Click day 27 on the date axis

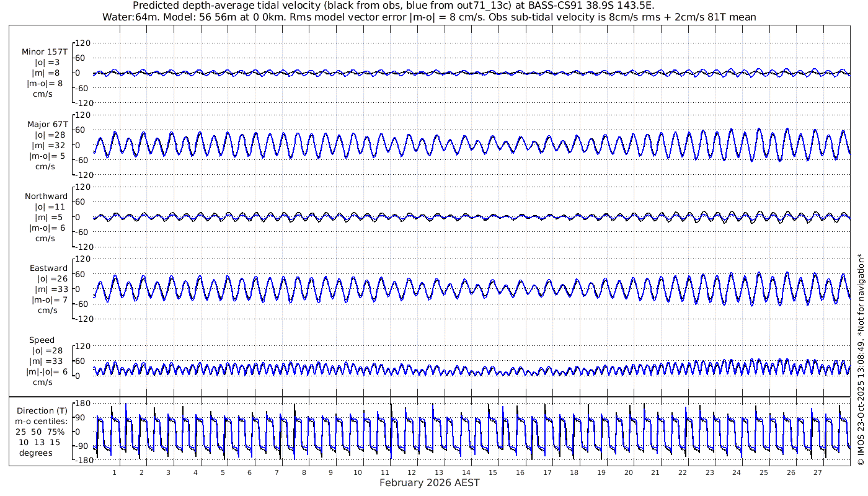(818, 472)
